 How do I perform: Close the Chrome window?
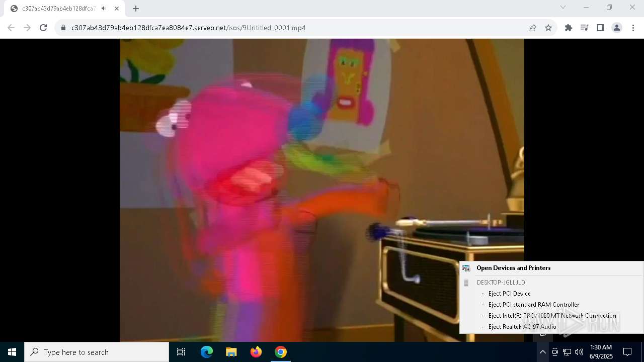click(x=632, y=7)
